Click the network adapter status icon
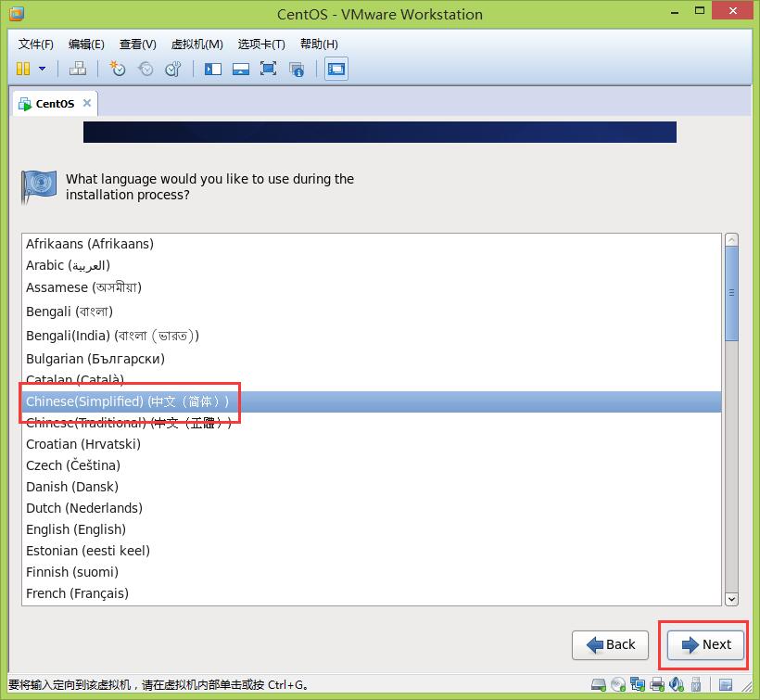Screen dimensions: 760x700 pyautogui.click(x=638, y=687)
